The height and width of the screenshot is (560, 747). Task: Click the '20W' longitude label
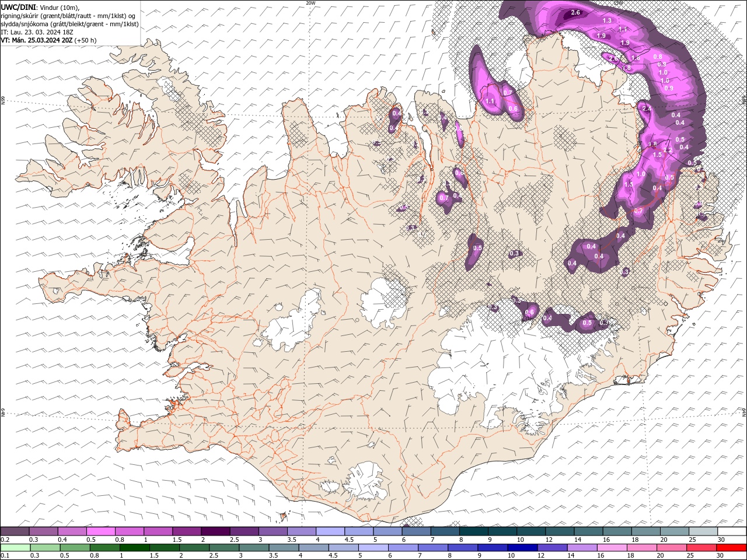[310, 3]
